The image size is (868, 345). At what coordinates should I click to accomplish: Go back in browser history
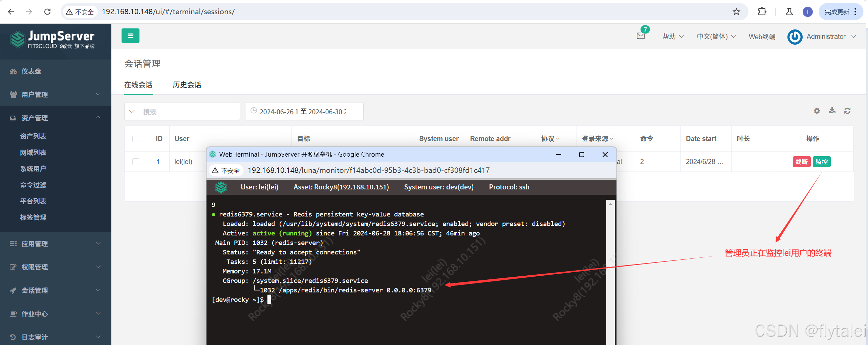[11, 12]
